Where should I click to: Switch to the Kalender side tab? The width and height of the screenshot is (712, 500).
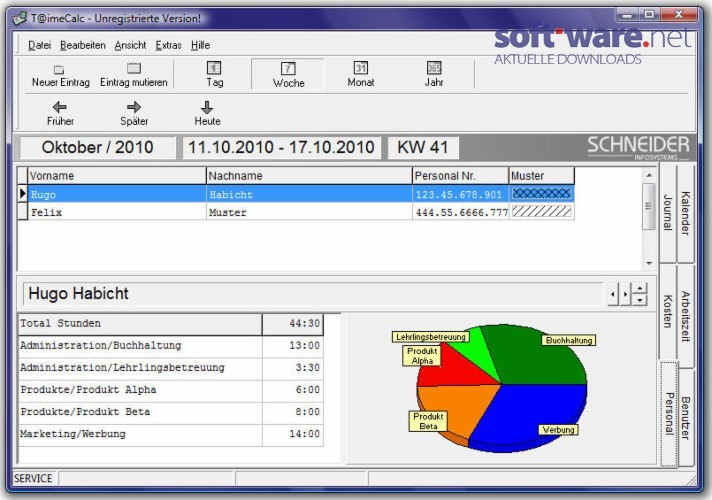685,213
